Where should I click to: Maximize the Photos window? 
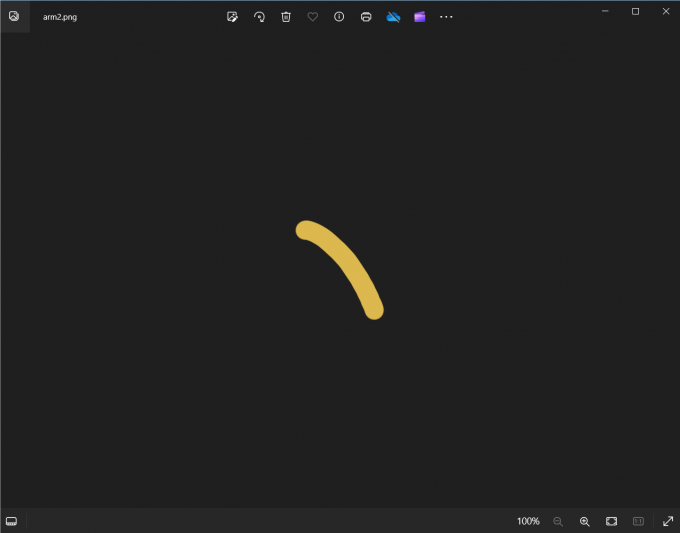[x=635, y=11]
